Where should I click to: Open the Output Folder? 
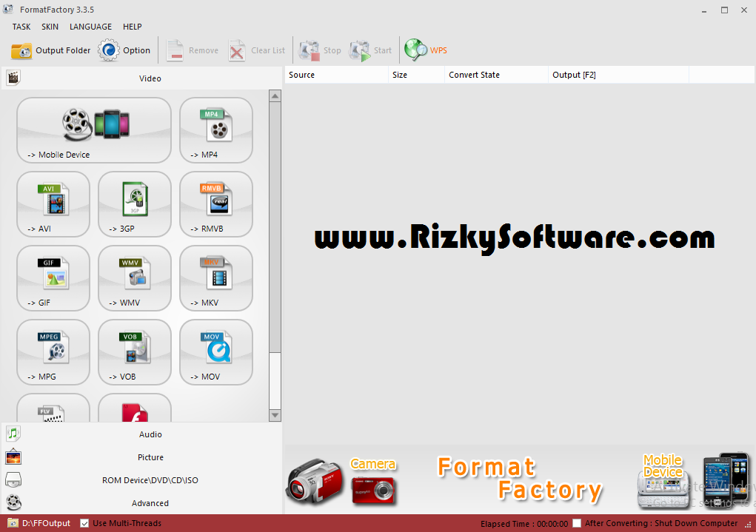coord(50,50)
